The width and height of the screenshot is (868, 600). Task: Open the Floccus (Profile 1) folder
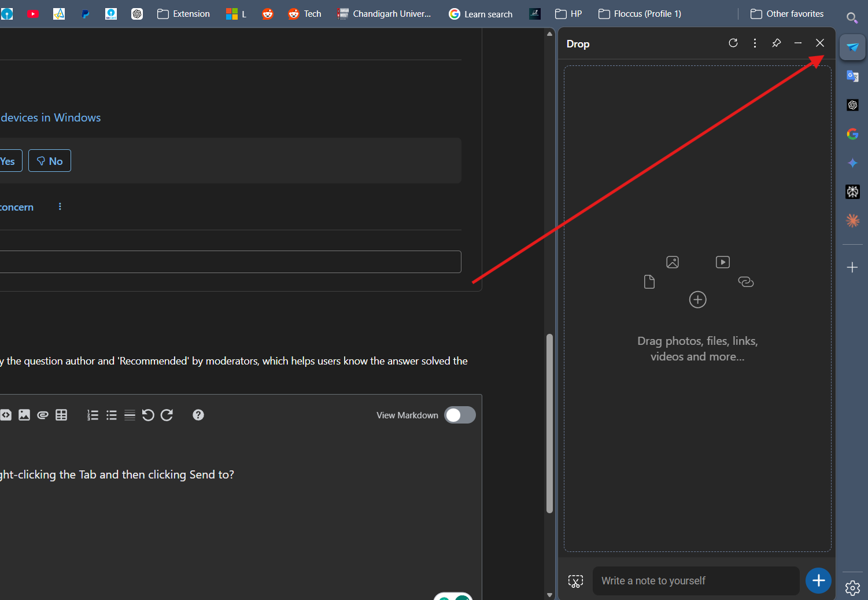640,14
